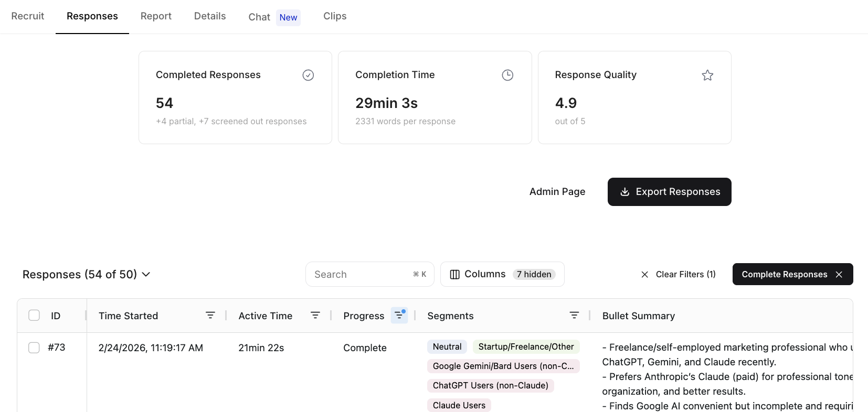The image size is (868, 412).
Task: Switch to the Report tab
Action: (x=156, y=16)
